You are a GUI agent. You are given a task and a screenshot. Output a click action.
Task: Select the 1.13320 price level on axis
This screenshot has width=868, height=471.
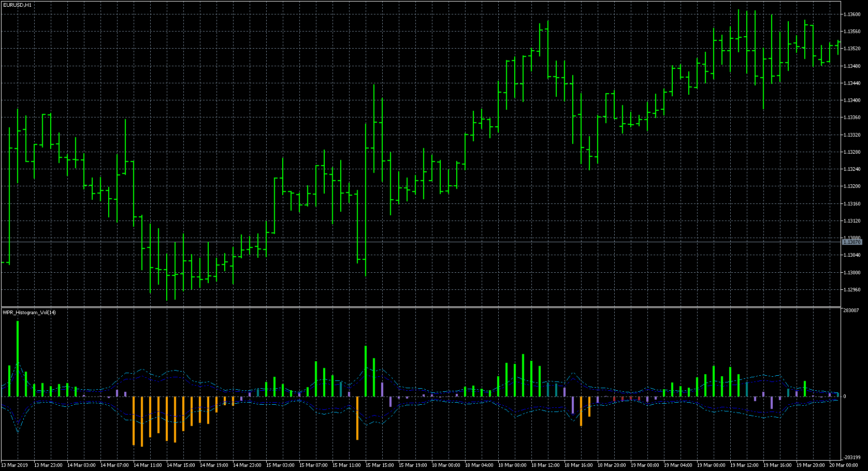[852, 135]
